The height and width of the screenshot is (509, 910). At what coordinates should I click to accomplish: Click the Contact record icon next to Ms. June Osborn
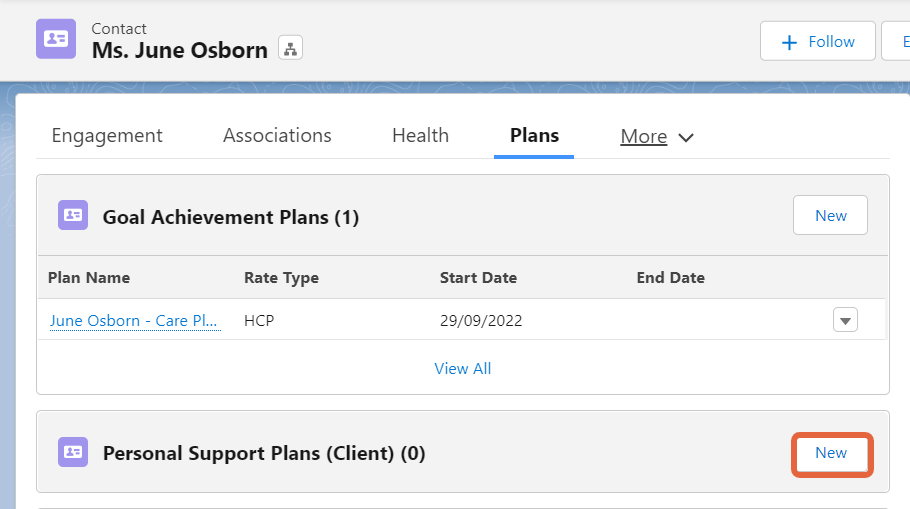click(56, 39)
